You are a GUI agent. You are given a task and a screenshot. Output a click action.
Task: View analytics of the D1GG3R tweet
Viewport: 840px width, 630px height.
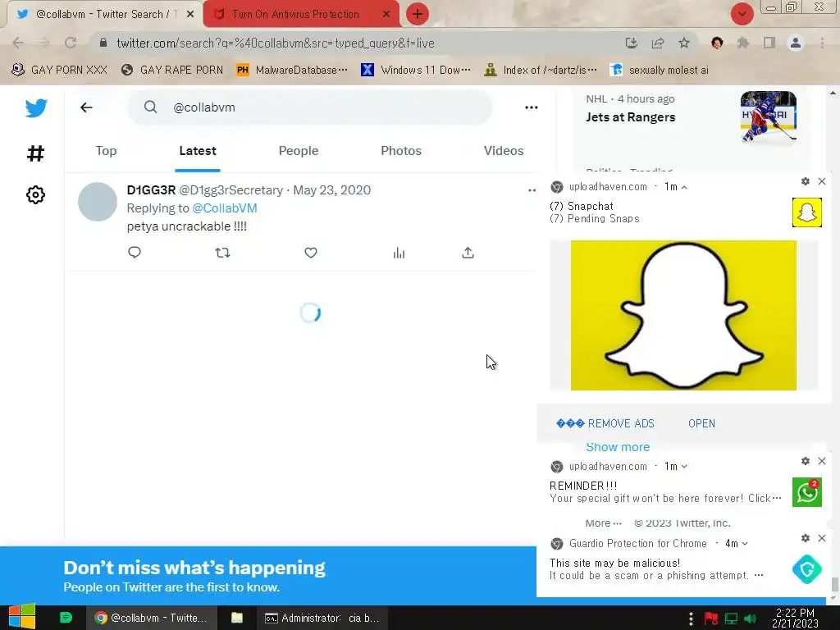tap(399, 253)
